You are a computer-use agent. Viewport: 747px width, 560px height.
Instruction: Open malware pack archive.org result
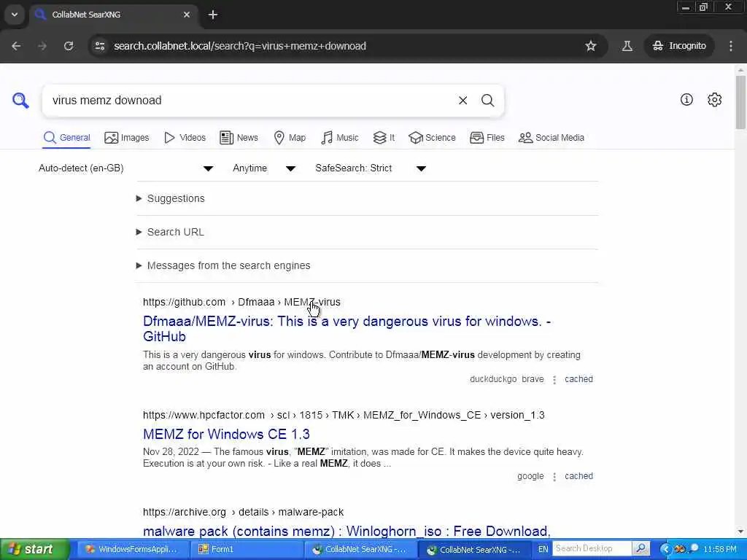click(x=347, y=531)
